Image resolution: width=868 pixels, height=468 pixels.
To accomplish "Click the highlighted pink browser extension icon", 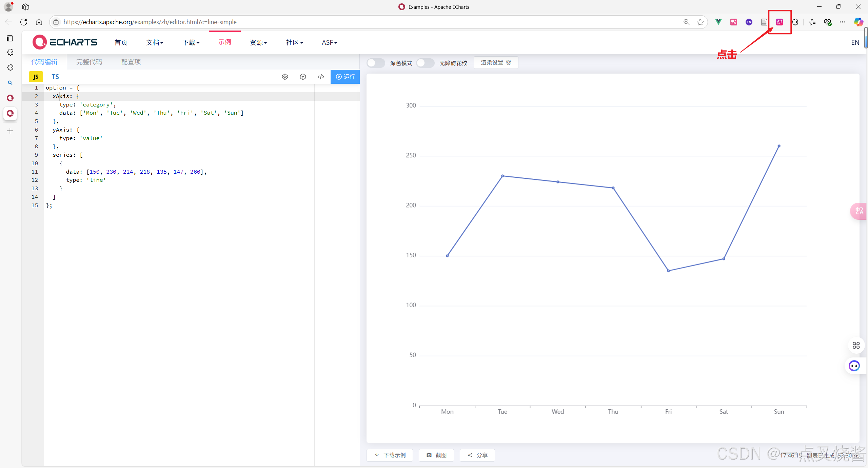I will point(780,22).
